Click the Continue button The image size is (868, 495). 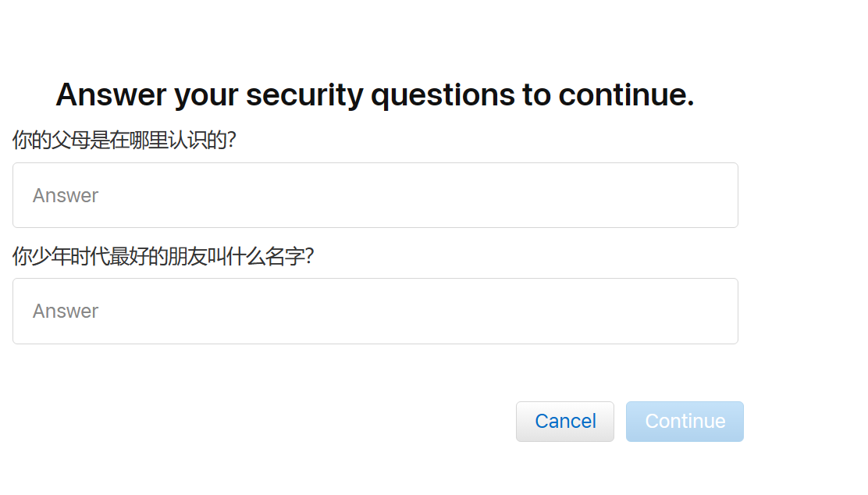(x=685, y=422)
